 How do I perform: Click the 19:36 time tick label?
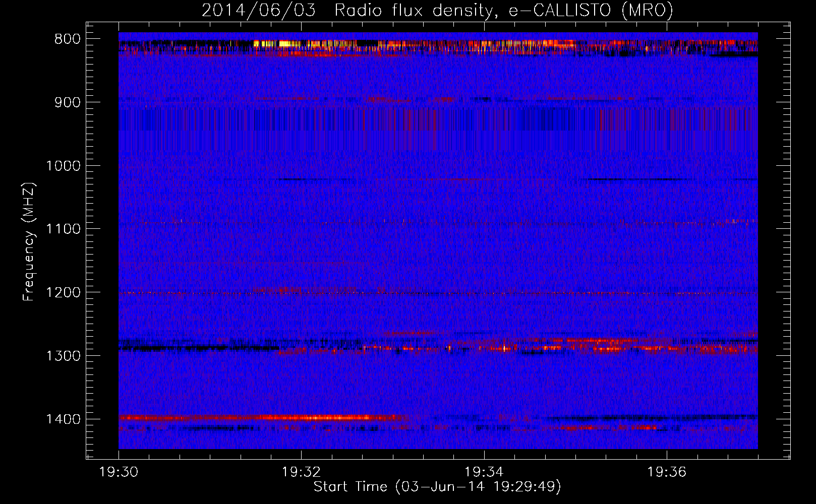667,472
